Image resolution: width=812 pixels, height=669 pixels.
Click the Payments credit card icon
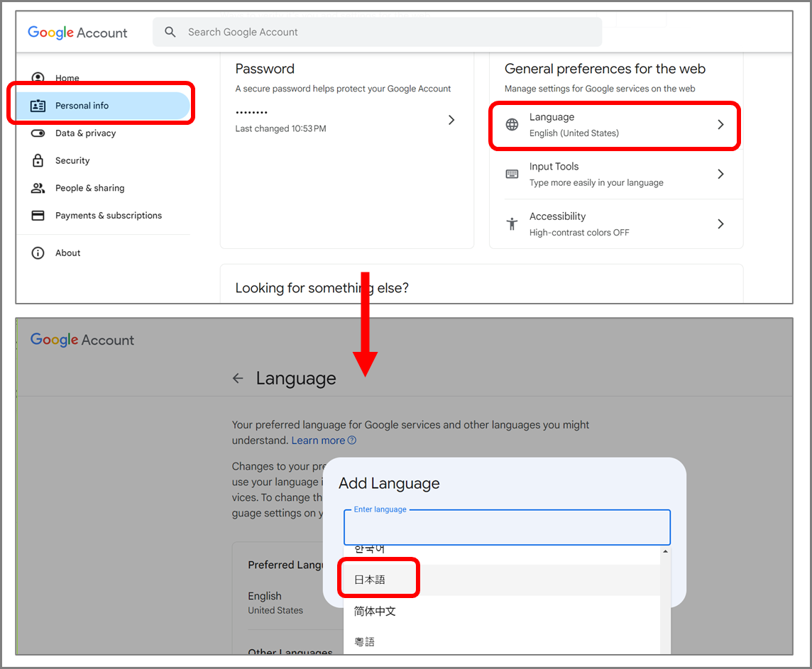[x=38, y=215]
